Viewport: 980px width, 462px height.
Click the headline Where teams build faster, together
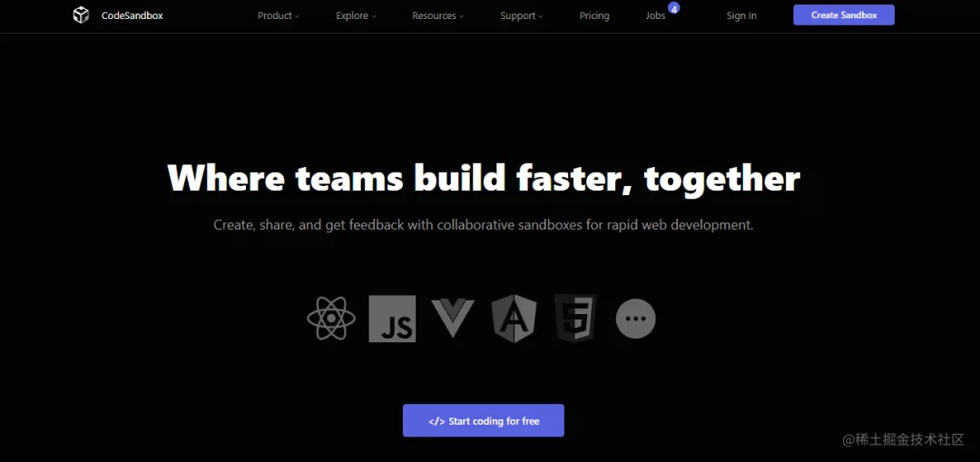coord(484,178)
